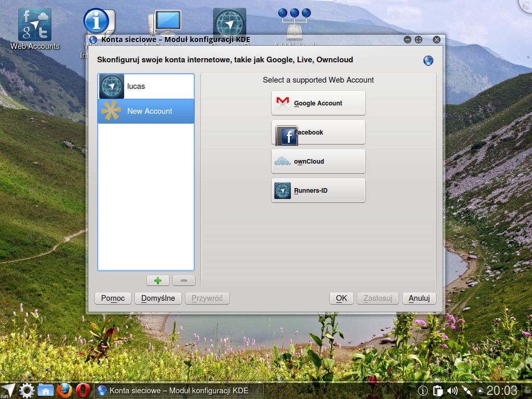Click the lucas account Runners-ID avatar icon
The width and height of the screenshot is (532, 399).
[x=112, y=86]
